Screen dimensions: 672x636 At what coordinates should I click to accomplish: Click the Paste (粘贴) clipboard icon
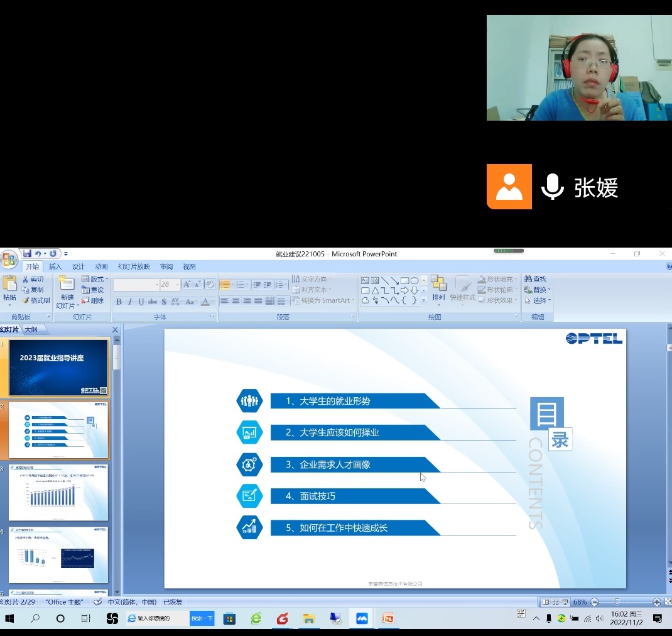coord(9,288)
